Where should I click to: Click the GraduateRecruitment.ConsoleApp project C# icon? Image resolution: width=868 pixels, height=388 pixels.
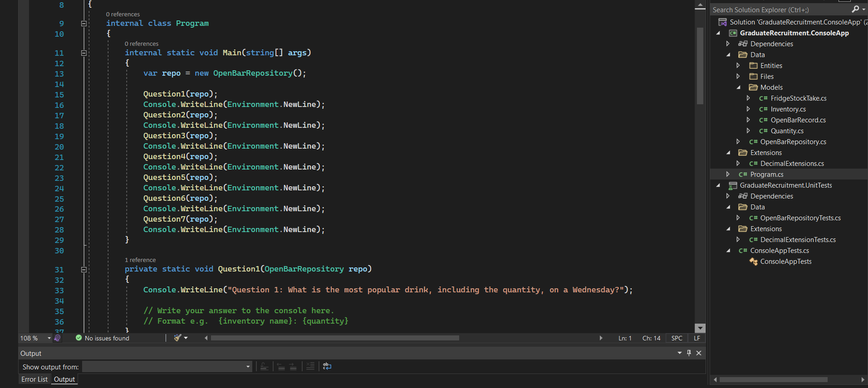pos(733,33)
